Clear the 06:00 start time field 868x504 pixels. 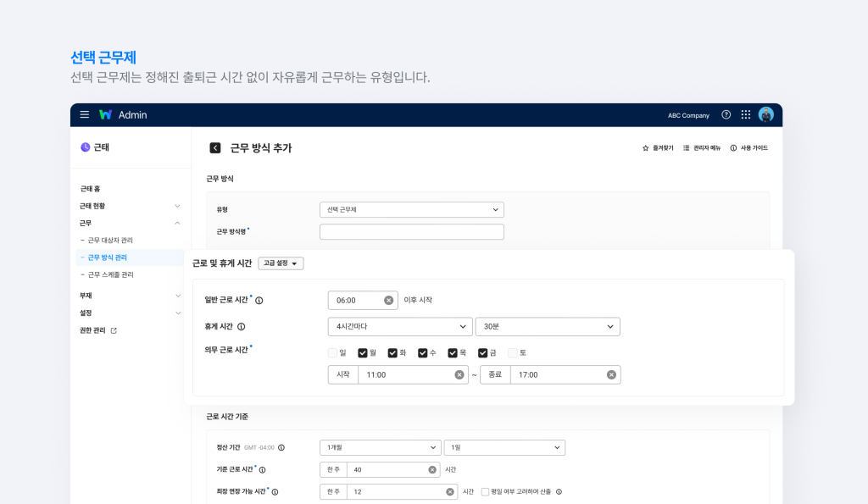pos(388,299)
